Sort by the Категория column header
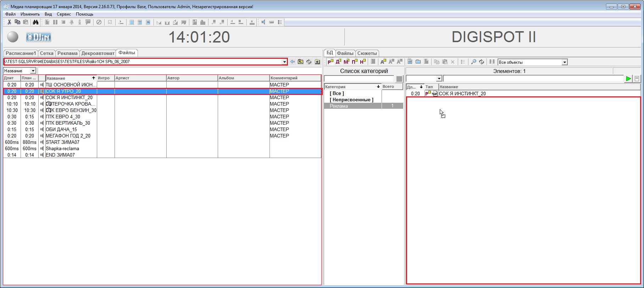This screenshot has height=288, width=644. click(x=352, y=87)
